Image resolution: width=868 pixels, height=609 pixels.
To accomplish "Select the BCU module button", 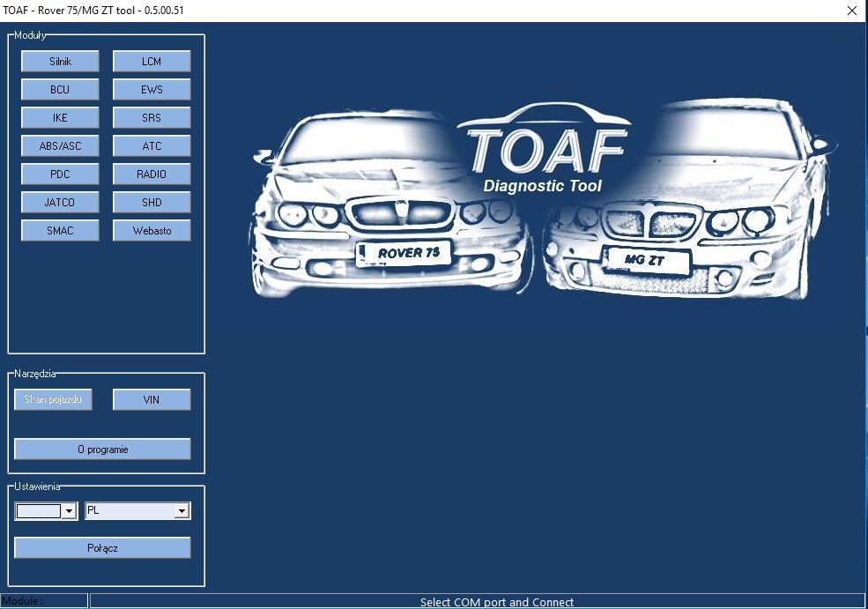I will click(60, 90).
